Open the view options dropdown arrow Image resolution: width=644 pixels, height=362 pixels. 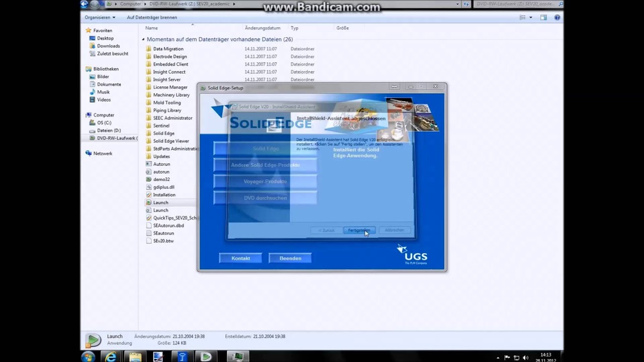[x=530, y=17]
